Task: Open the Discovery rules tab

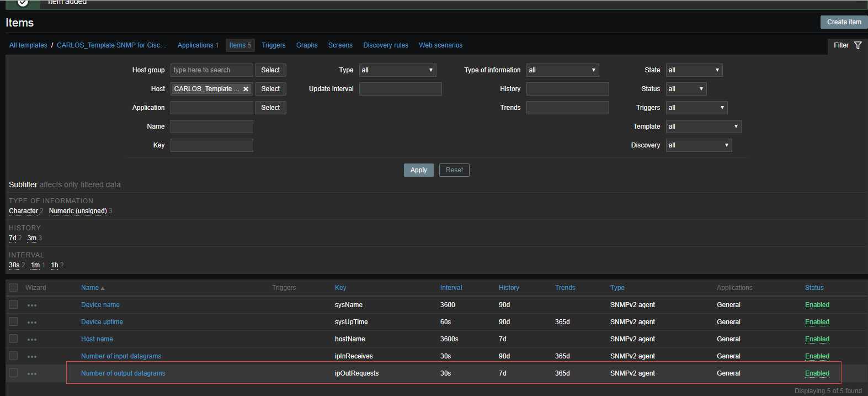Action: tap(386, 45)
